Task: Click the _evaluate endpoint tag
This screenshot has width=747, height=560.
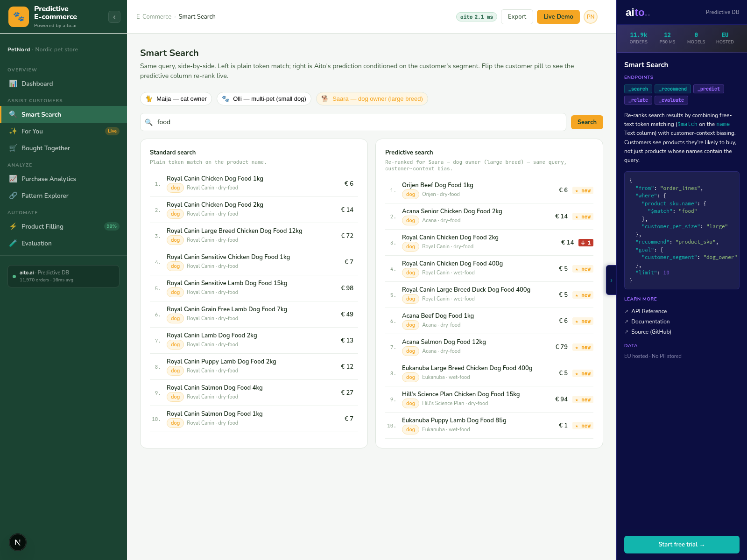Action: click(x=671, y=100)
